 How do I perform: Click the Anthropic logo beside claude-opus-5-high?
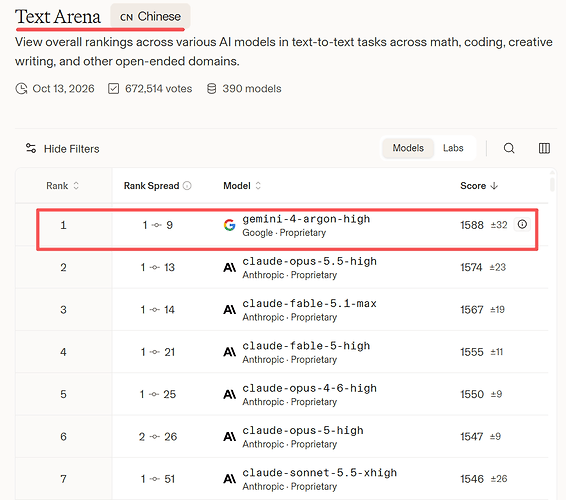click(230, 437)
